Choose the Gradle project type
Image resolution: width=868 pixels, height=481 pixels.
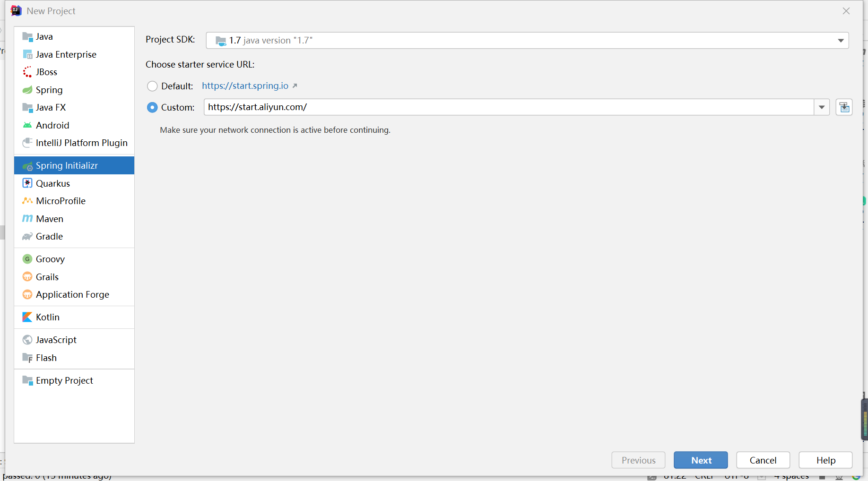tap(49, 236)
